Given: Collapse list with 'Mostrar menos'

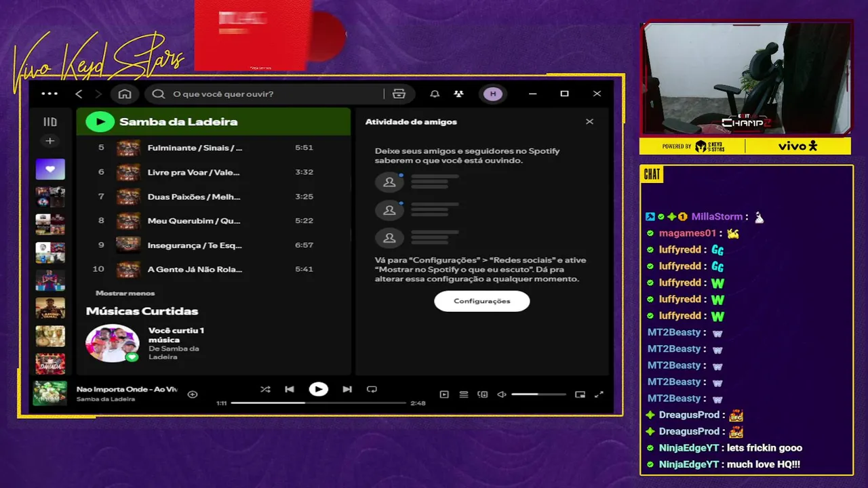Looking at the screenshot, I should (x=125, y=293).
